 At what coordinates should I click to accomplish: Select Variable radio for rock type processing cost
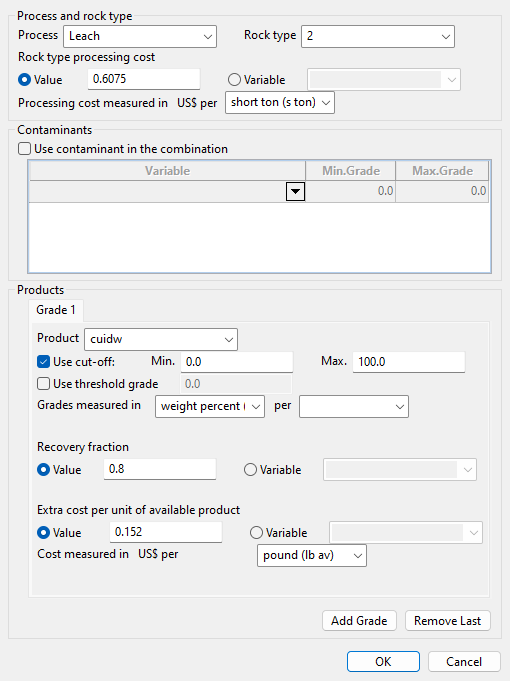click(234, 80)
